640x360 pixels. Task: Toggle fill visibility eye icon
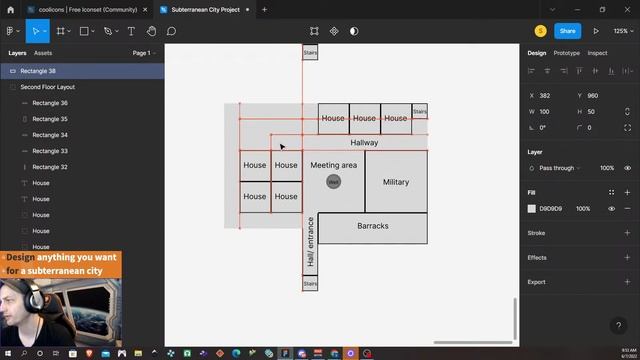[611, 209]
